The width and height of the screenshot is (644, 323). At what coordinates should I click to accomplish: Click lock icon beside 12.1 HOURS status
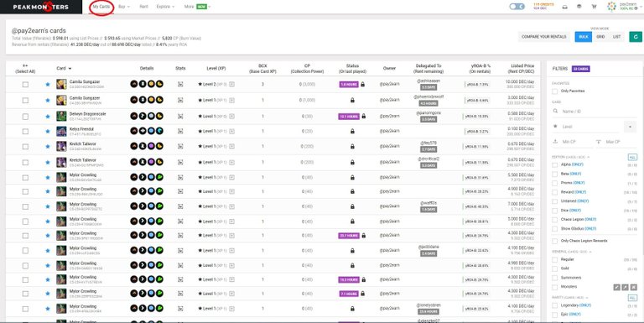[x=363, y=117]
